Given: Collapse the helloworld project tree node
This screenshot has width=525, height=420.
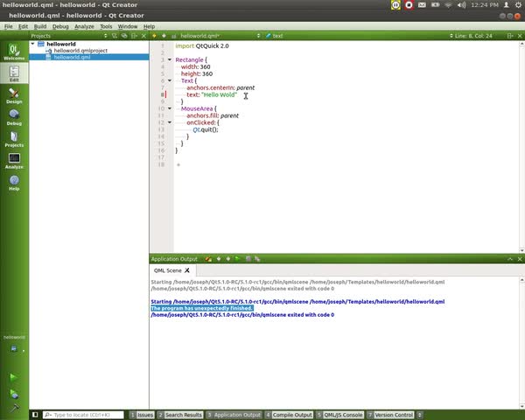Looking at the screenshot, I should pyautogui.click(x=33, y=44).
